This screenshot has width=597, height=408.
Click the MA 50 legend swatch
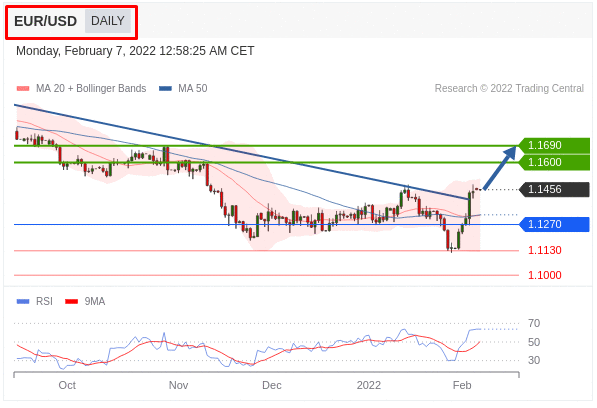click(165, 89)
